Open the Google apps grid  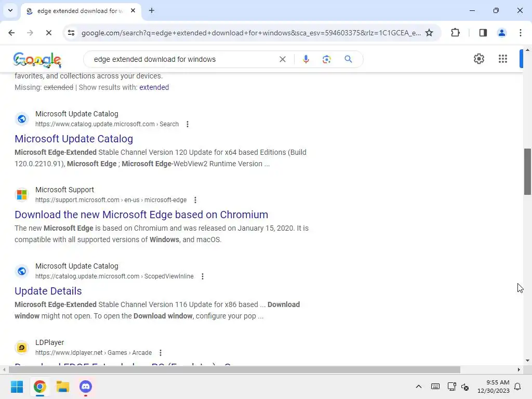[x=503, y=59]
